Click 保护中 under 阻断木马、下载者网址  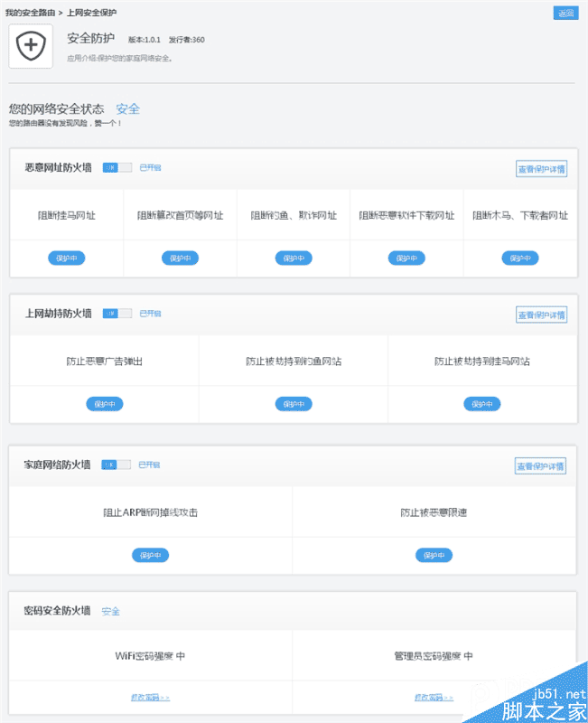click(x=519, y=258)
